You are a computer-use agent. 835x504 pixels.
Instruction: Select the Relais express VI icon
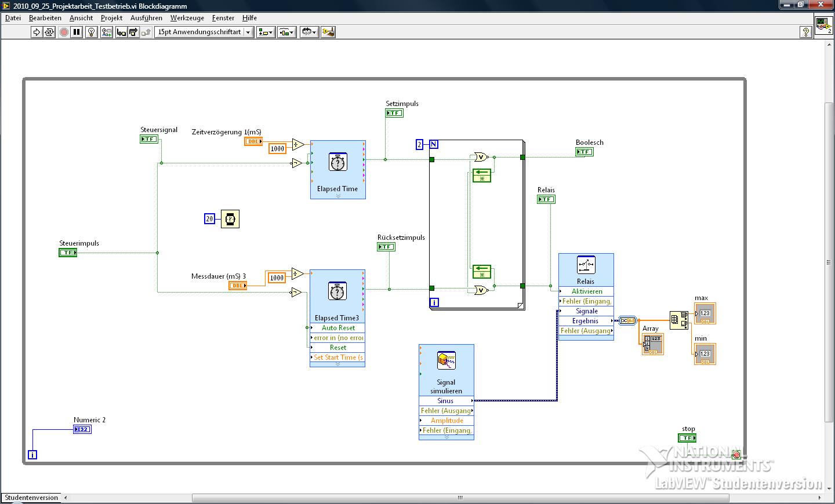pos(586,265)
